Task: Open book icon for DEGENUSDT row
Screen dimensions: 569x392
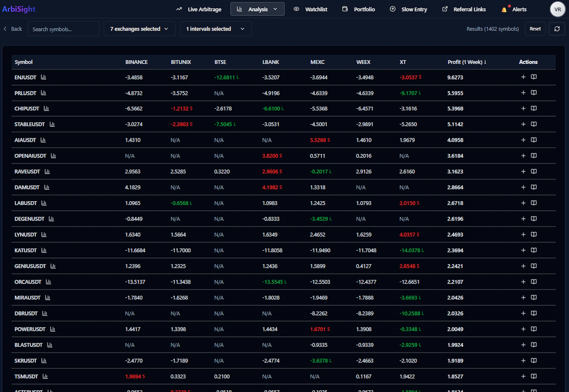Action: (x=534, y=219)
